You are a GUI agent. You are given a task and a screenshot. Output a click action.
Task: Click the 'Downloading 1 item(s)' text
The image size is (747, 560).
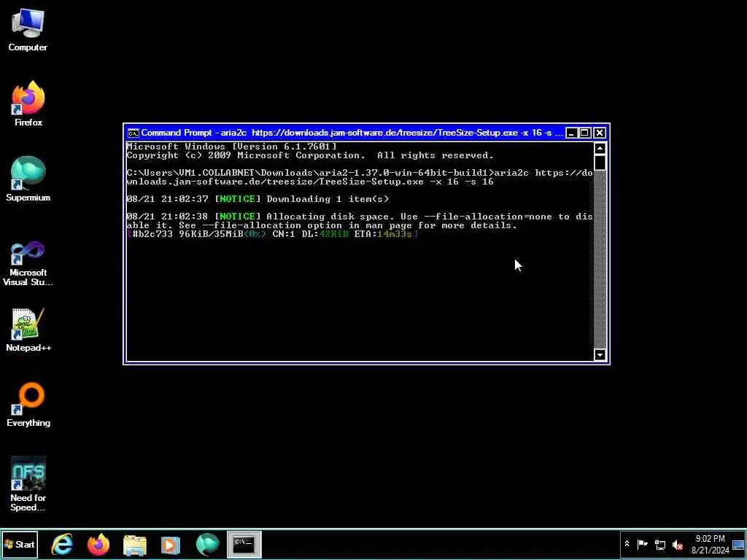coord(328,199)
